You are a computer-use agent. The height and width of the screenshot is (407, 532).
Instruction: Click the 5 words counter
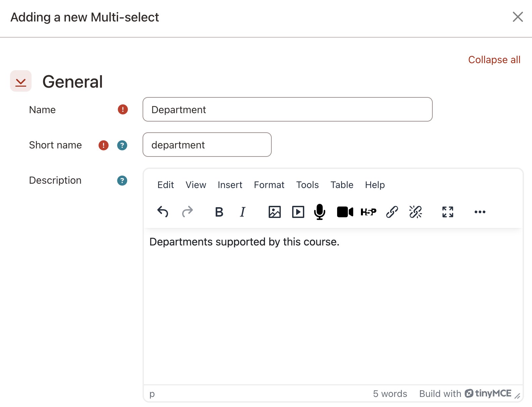click(x=390, y=394)
